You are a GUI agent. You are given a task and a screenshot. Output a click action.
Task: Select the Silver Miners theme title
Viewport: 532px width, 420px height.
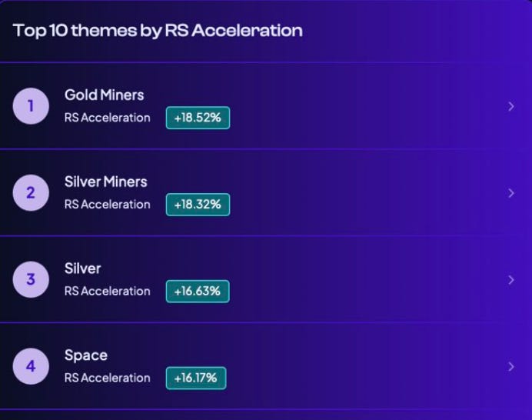tap(106, 182)
